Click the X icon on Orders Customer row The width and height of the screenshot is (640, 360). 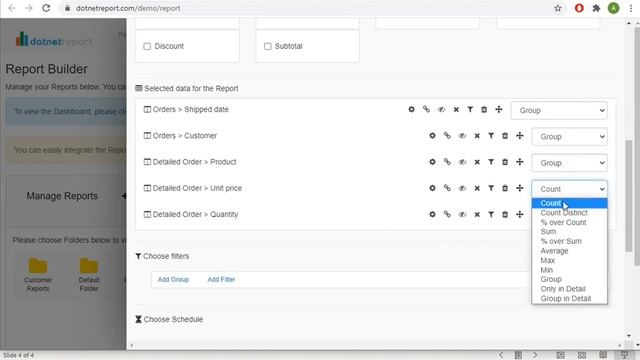click(477, 136)
